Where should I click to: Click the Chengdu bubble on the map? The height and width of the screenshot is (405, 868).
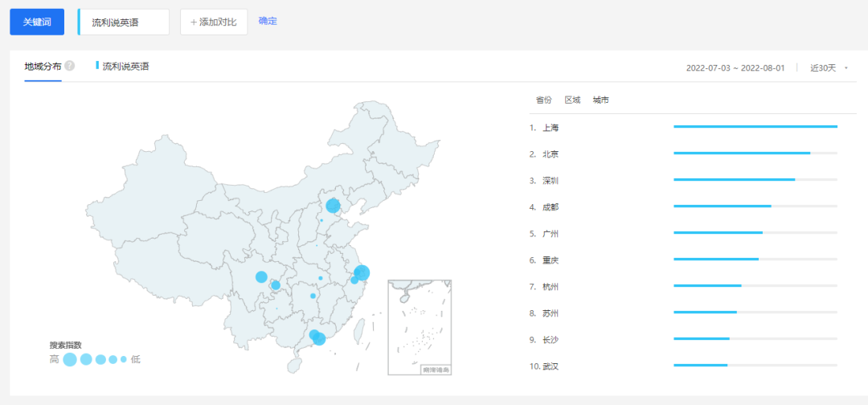(261, 277)
